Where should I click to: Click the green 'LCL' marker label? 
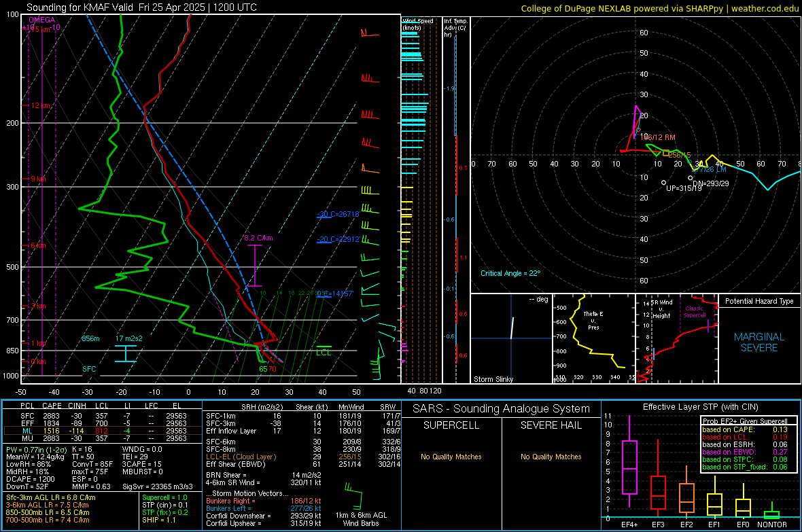(x=324, y=353)
